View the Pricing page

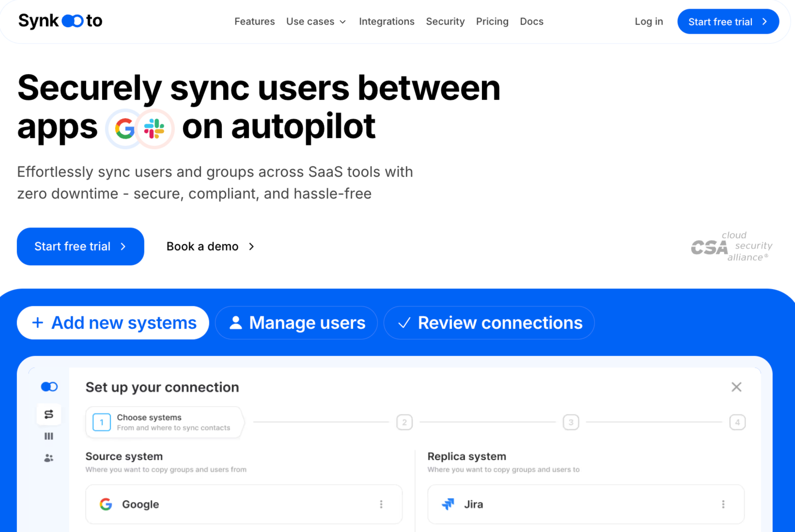click(x=492, y=21)
